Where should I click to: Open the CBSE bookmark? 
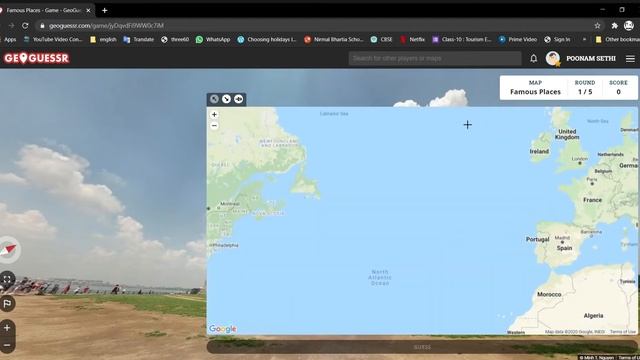tap(382, 40)
